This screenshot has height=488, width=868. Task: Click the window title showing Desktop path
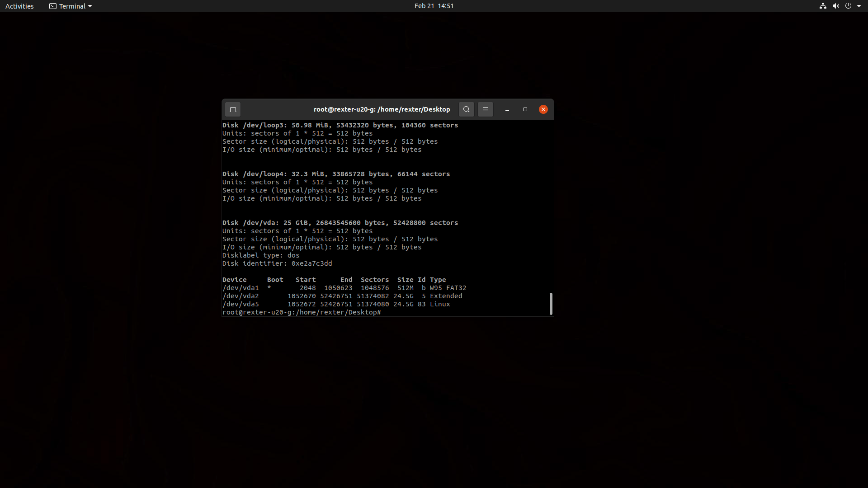(x=382, y=109)
